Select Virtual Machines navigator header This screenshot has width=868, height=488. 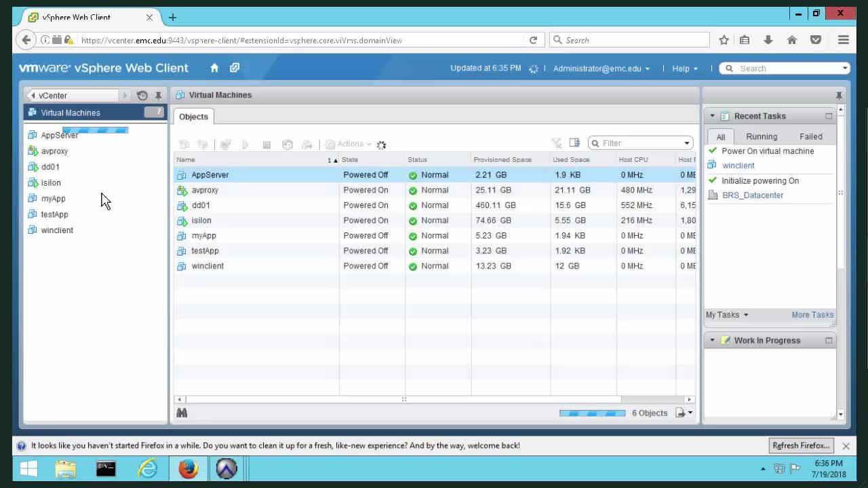pyautogui.click(x=95, y=113)
